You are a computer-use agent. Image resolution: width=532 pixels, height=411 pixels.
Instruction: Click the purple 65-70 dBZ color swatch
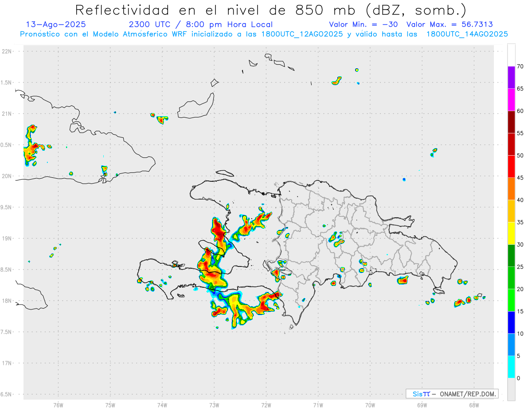(x=511, y=77)
